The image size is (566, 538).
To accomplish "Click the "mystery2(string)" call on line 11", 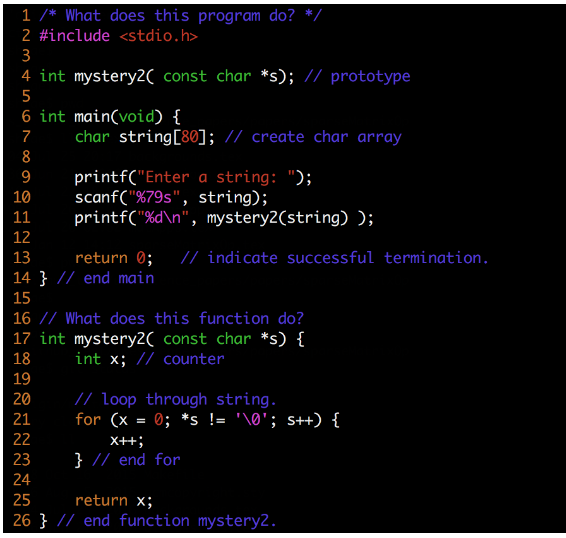I will click(277, 218).
